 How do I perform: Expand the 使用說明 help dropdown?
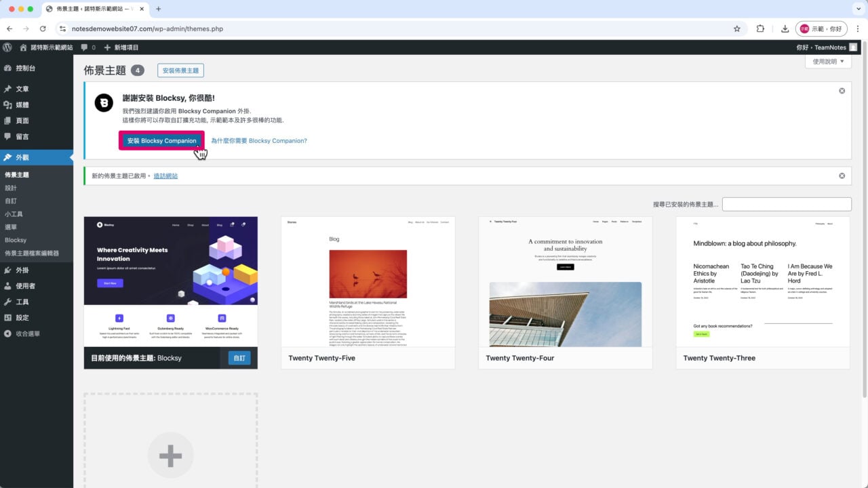[828, 62]
